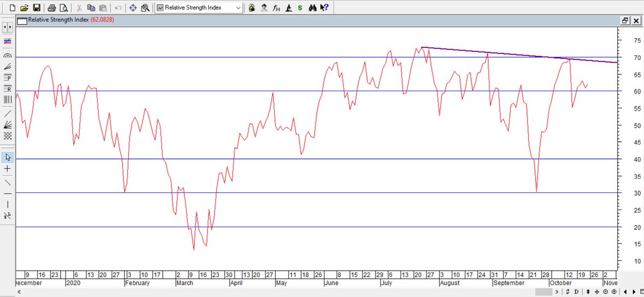Launch The Explorer icon in the toolbar

(252, 8)
